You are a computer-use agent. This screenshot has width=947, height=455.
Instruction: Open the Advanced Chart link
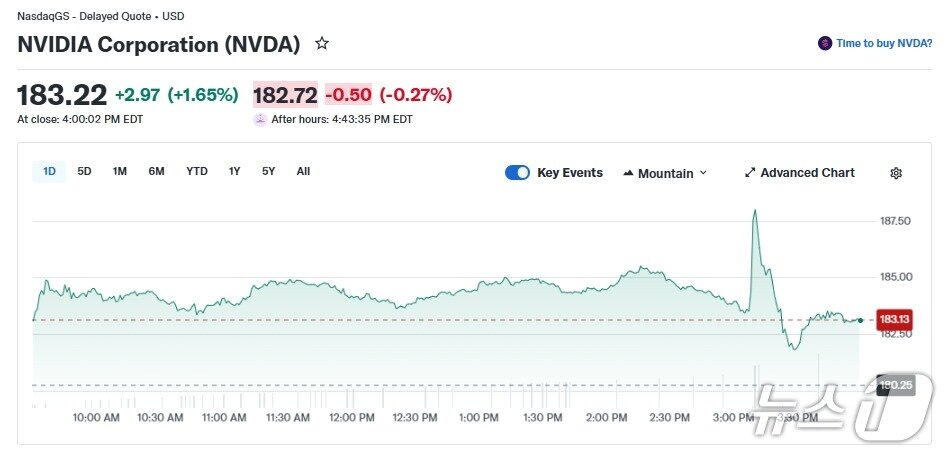tap(807, 173)
